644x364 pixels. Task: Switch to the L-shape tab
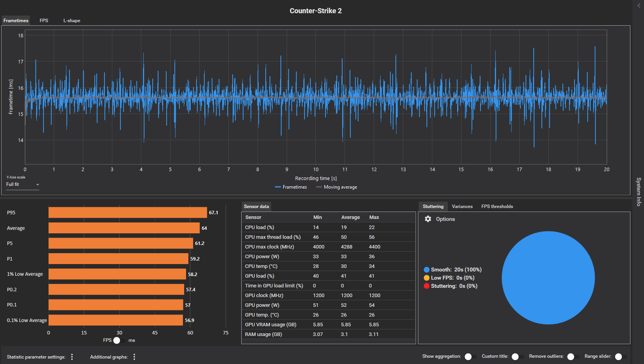[72, 21]
